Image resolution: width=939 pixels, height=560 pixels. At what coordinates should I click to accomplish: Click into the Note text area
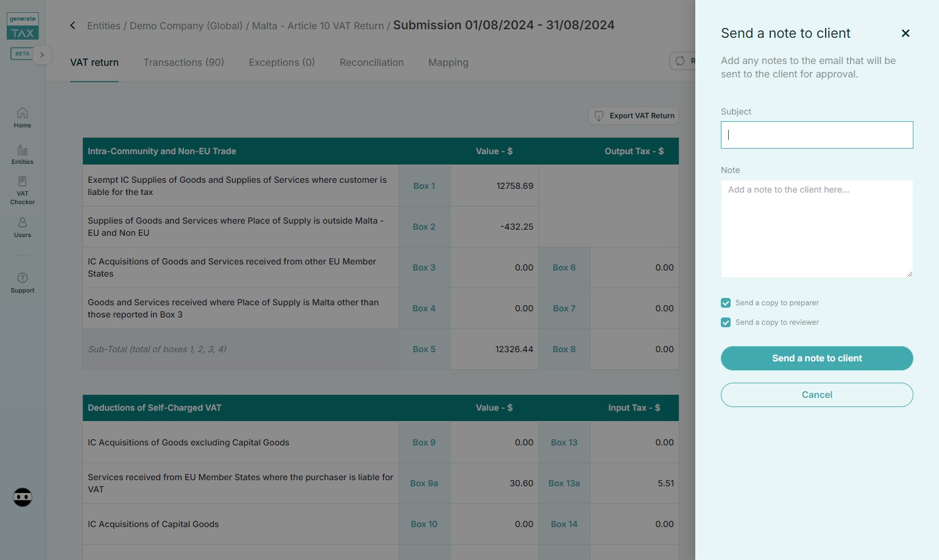point(817,229)
